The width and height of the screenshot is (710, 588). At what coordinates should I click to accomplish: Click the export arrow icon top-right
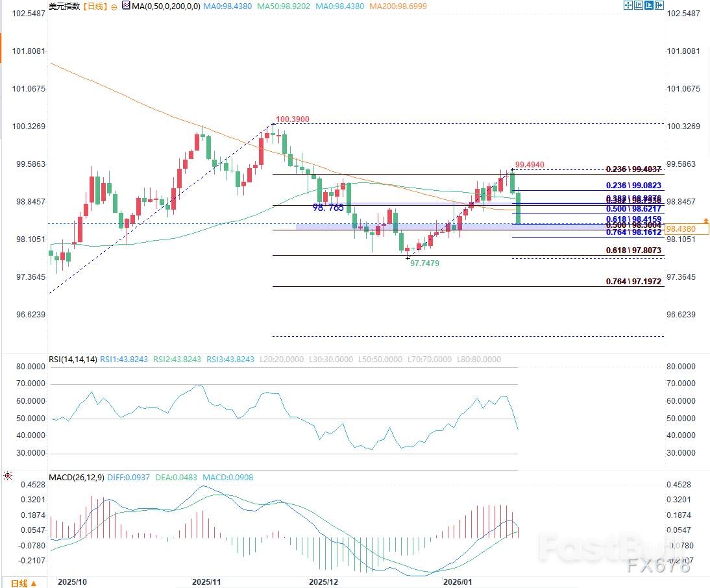[660, 5]
